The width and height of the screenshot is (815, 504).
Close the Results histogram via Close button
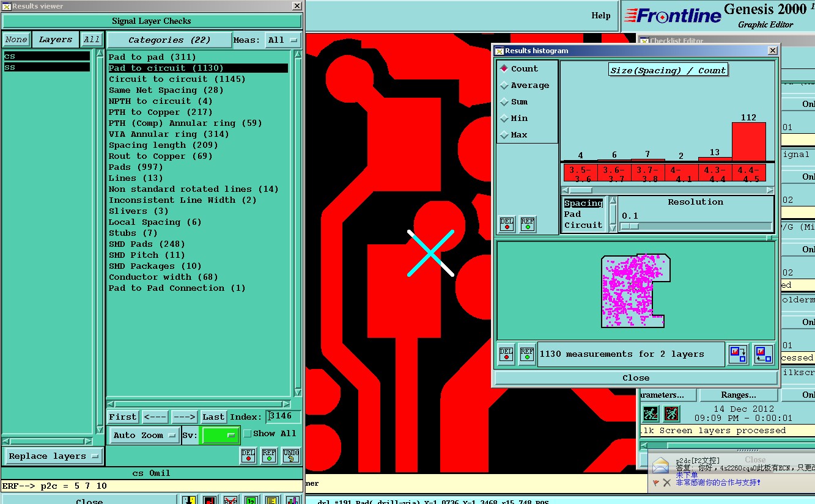[636, 378]
